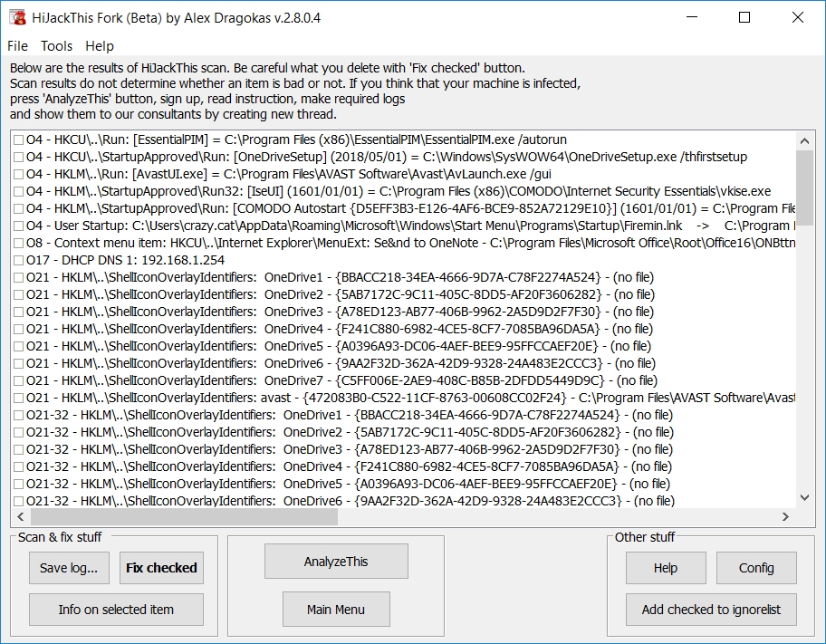The height and width of the screenshot is (644, 826).
Task: Check the Firemin.lnk User Startup checkbox
Action: tap(18, 226)
